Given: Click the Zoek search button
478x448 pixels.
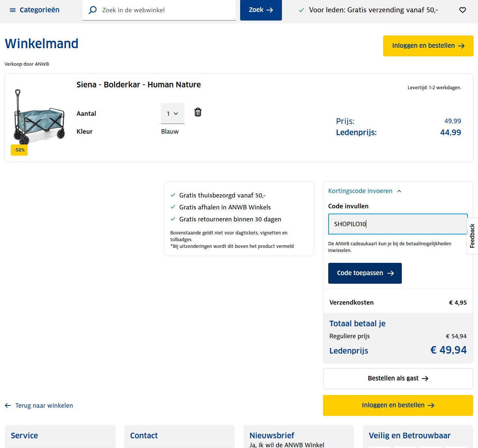Looking at the screenshot, I should (261, 10).
